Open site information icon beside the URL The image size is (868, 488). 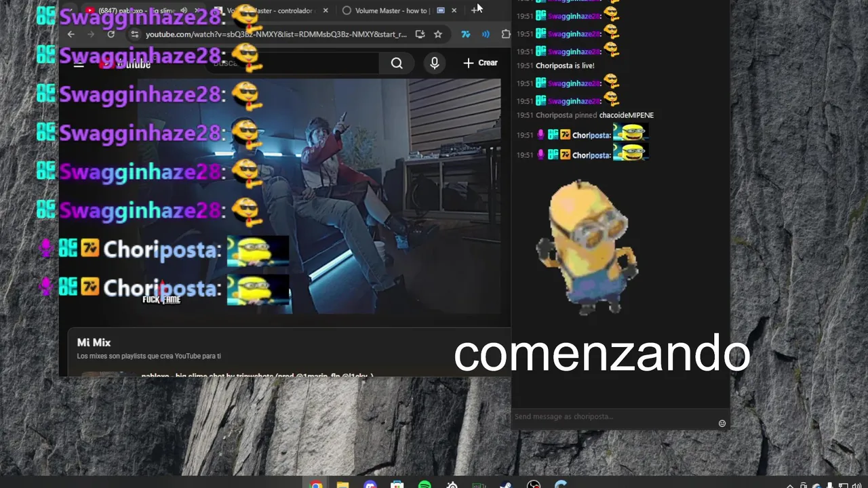tap(134, 34)
